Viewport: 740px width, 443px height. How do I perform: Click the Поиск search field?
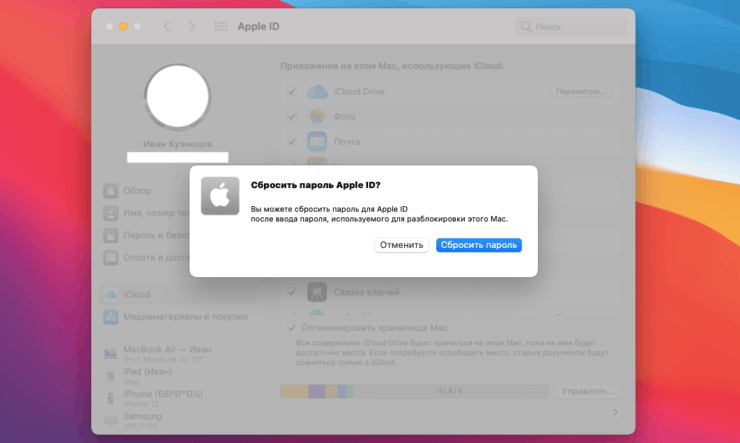click(571, 27)
